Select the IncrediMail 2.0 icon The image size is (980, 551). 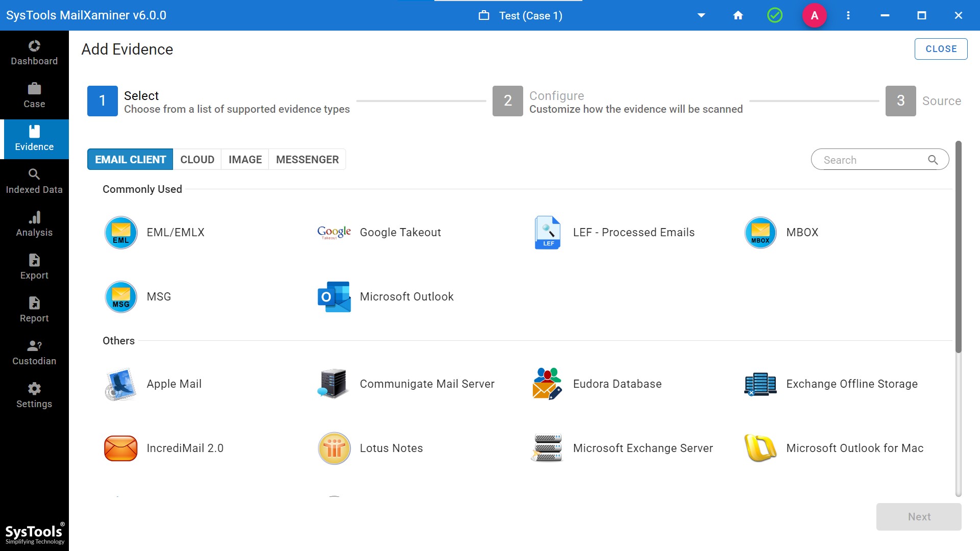[x=121, y=448]
